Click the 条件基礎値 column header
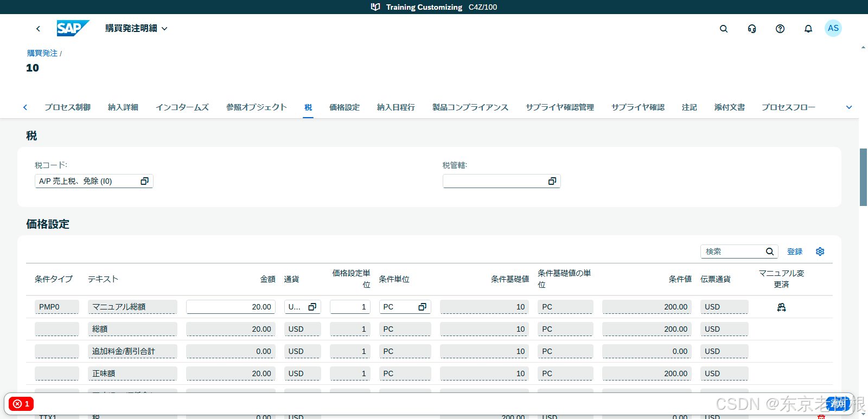Screen dimensions: 868x419 (x=510, y=279)
